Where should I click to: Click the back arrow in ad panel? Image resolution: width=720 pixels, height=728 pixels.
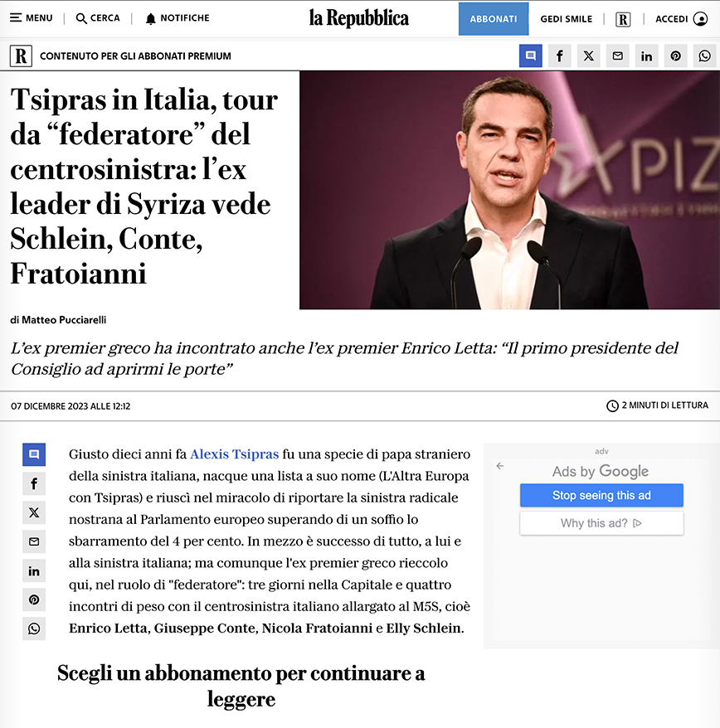pyautogui.click(x=500, y=466)
